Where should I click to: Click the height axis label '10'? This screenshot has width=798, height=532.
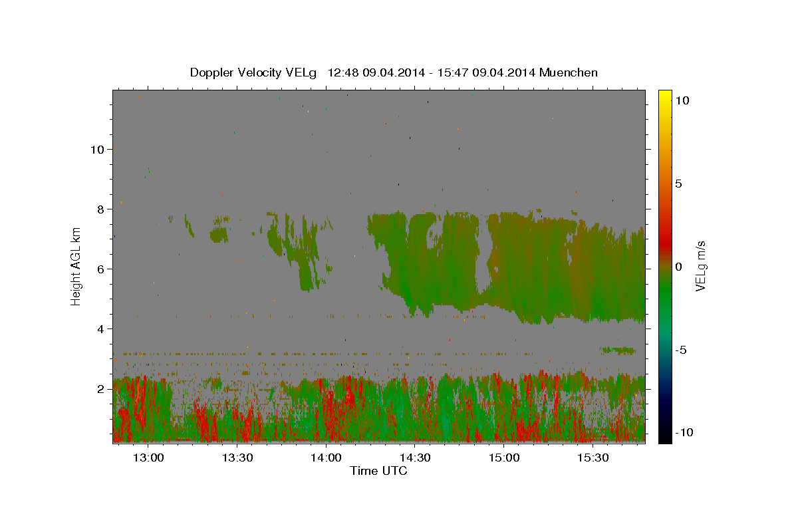(97, 150)
